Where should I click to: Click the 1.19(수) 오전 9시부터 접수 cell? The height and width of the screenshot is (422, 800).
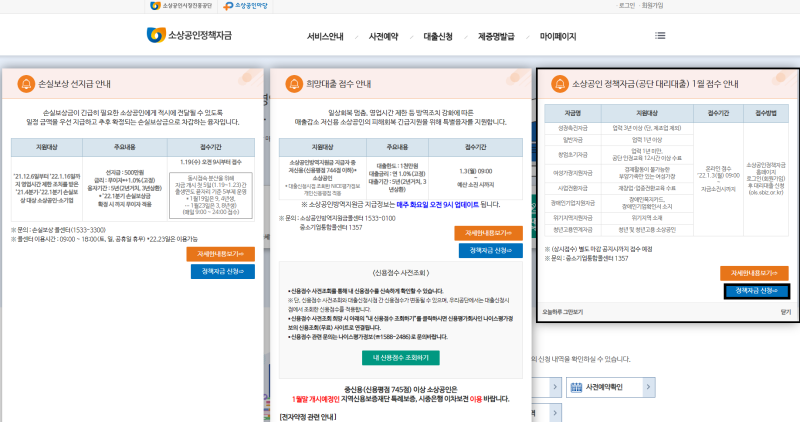point(211,162)
